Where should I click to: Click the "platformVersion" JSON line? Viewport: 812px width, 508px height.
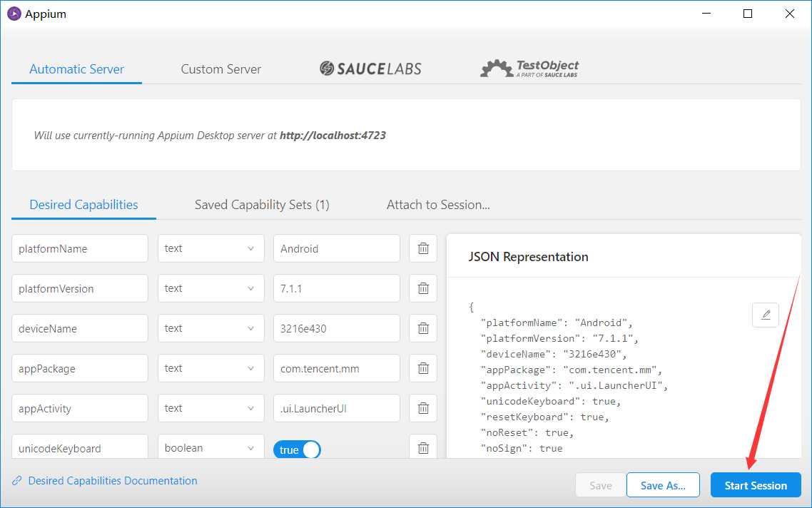pos(560,338)
